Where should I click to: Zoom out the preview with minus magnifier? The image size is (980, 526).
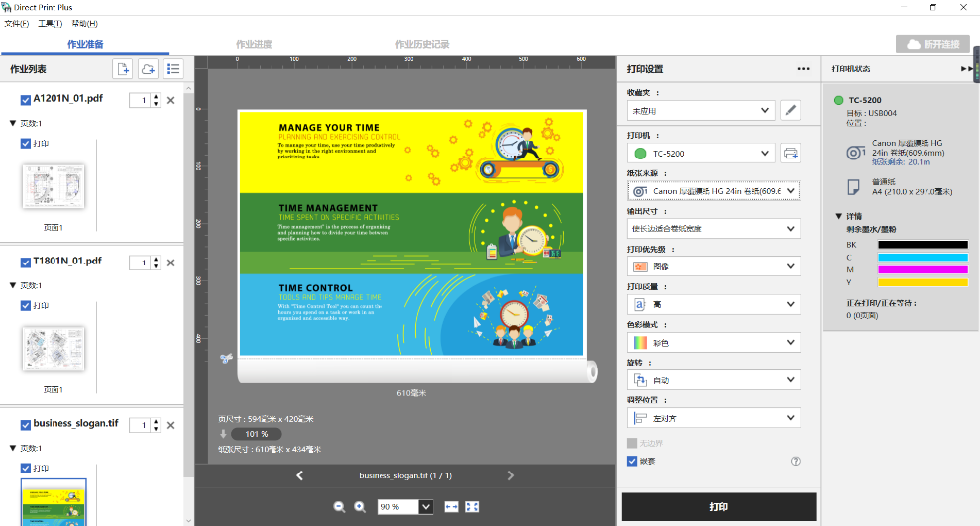[339, 506]
